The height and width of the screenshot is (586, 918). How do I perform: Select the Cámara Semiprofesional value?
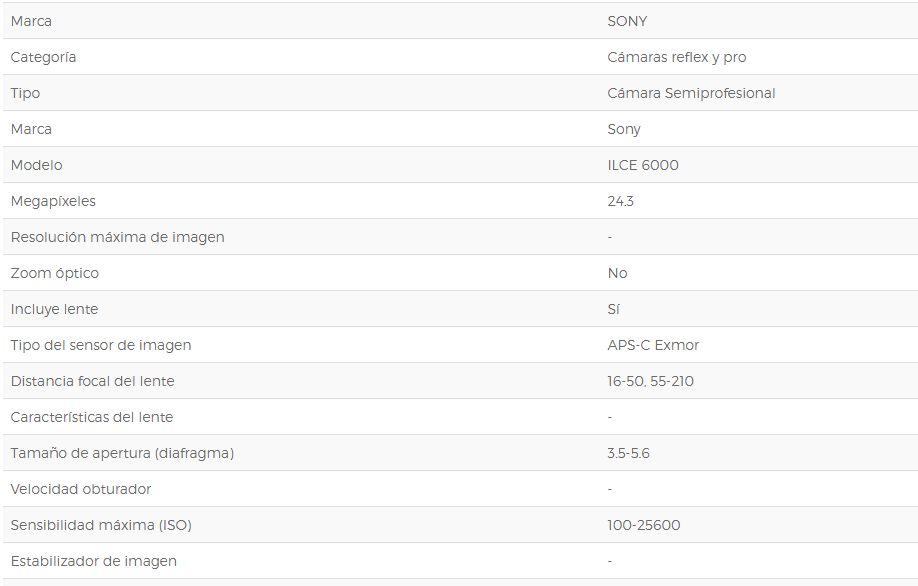click(x=691, y=93)
